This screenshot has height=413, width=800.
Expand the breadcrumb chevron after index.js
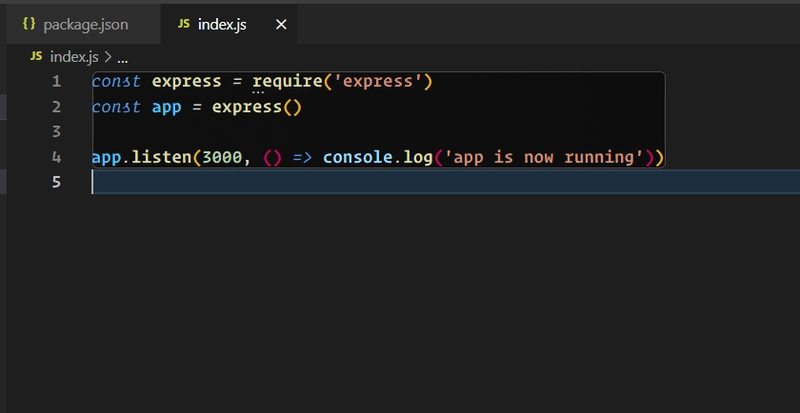tap(108, 57)
